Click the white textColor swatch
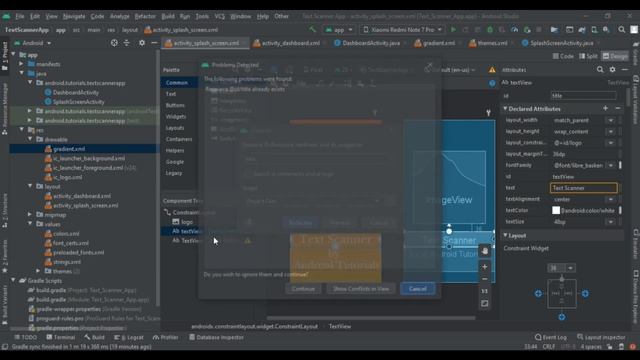This screenshot has height=360, width=640. pos(556,210)
